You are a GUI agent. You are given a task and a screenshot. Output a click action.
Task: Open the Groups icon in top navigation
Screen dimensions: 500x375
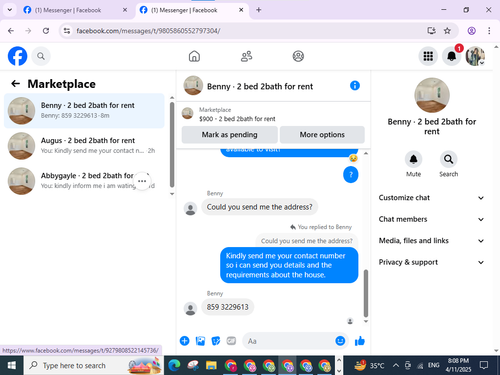tap(298, 56)
